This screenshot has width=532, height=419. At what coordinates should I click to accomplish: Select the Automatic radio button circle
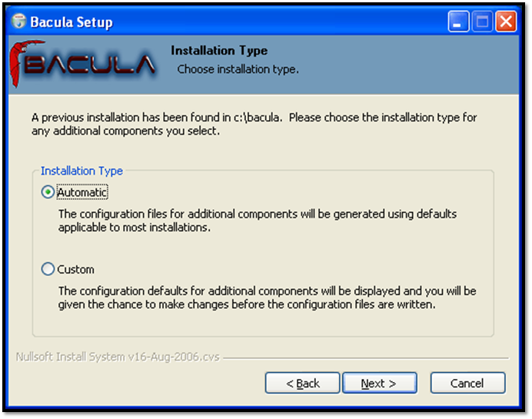[48, 192]
